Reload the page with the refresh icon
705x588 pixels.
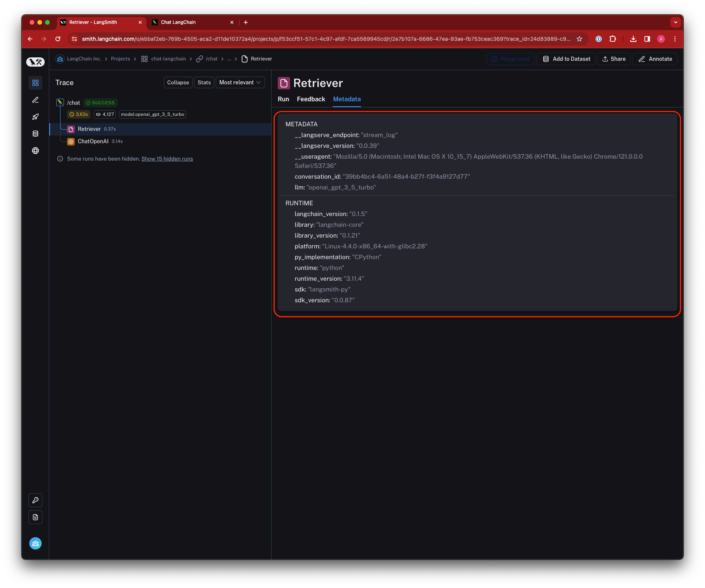coord(58,39)
